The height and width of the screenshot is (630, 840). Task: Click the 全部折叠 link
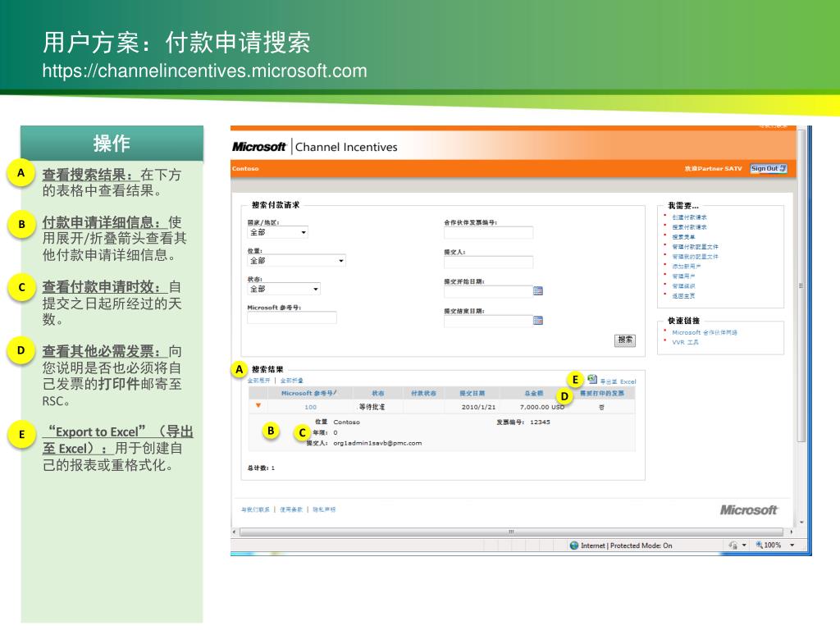(292, 381)
